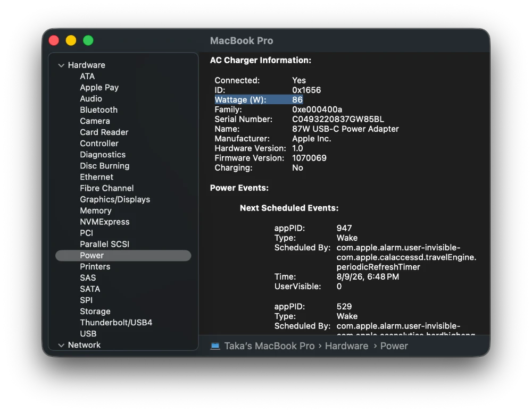Select ATA in the sidebar
This screenshot has height=412, width=532.
tap(87, 77)
